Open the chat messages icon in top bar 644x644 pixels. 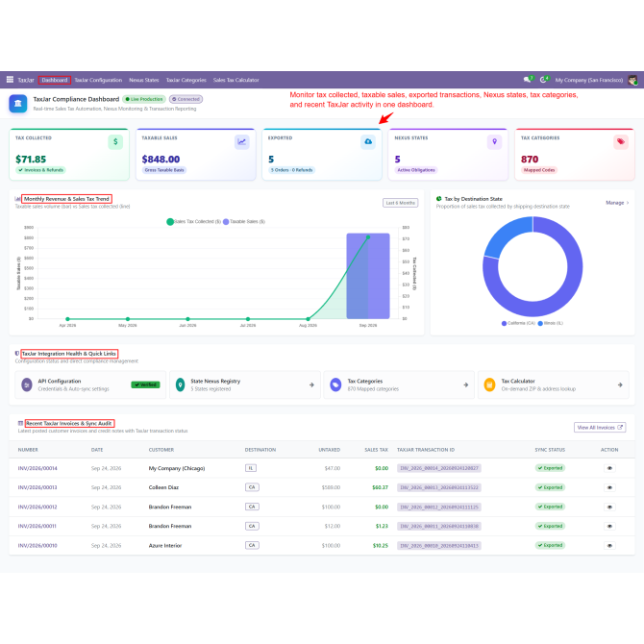[528, 80]
